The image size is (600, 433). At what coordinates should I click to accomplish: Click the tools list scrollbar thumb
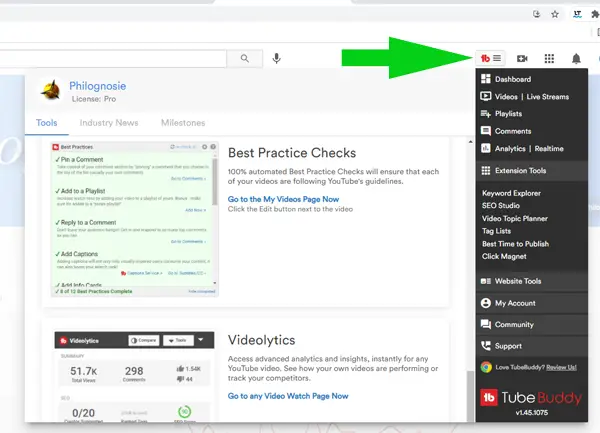point(470,396)
